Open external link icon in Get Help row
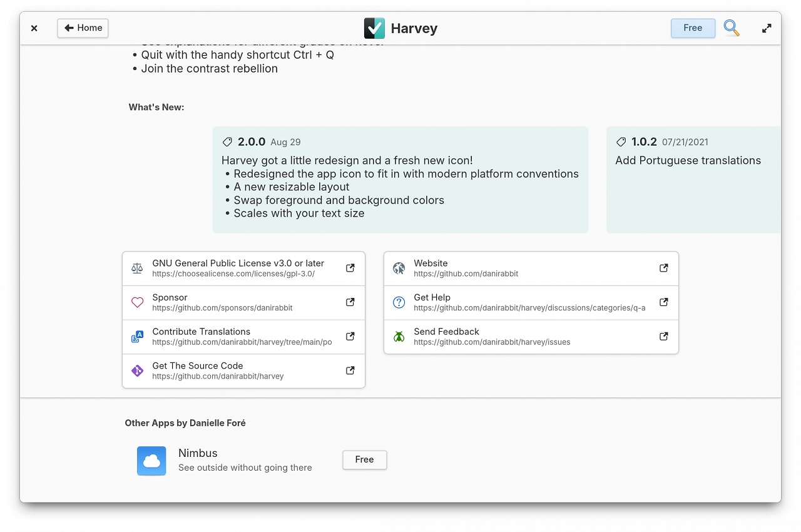 [x=664, y=302]
